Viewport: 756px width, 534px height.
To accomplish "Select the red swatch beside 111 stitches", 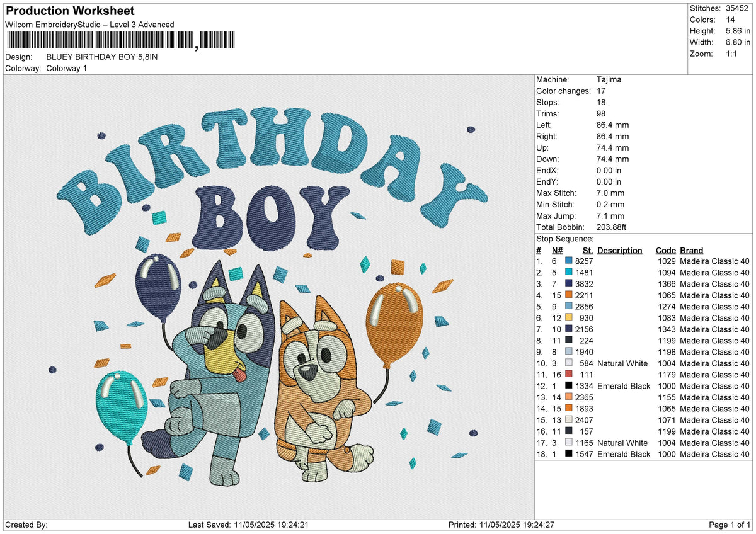I will coord(569,374).
